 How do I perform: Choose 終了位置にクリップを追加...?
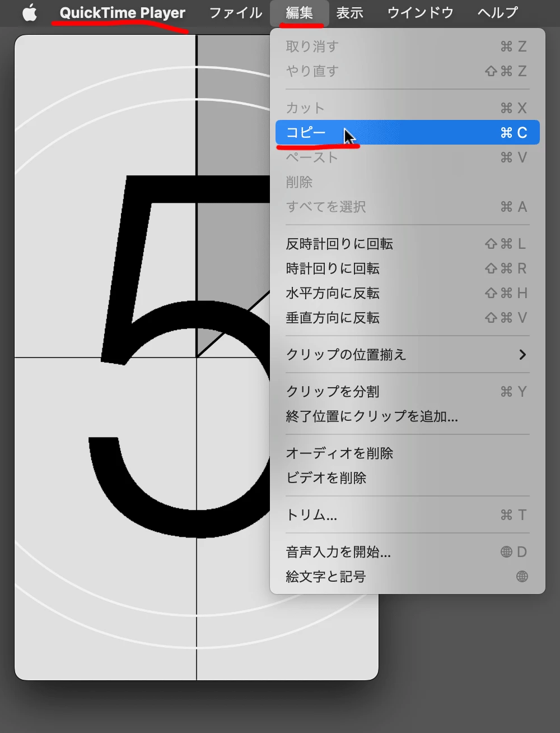[408, 416]
